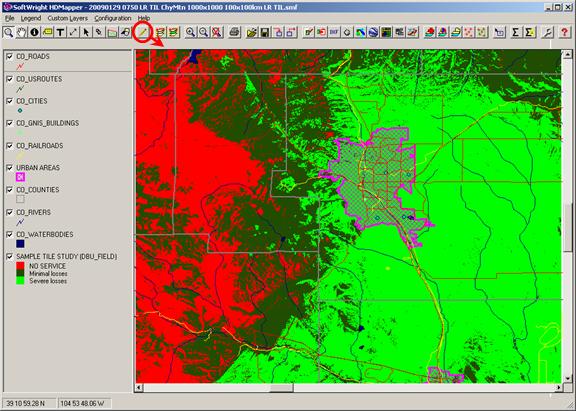This screenshot has height=411, width=576.
Task: Uncheck the CO_ROADS layer checkbox
Action: (x=10, y=57)
